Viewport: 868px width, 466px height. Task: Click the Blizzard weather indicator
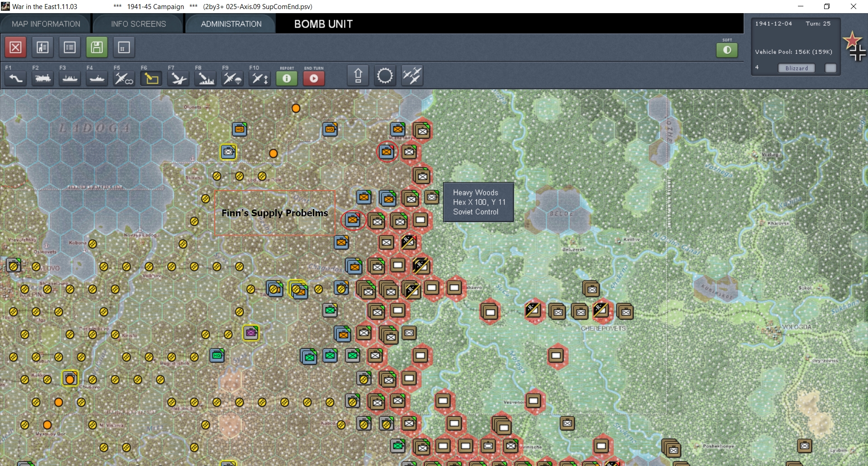coord(797,68)
